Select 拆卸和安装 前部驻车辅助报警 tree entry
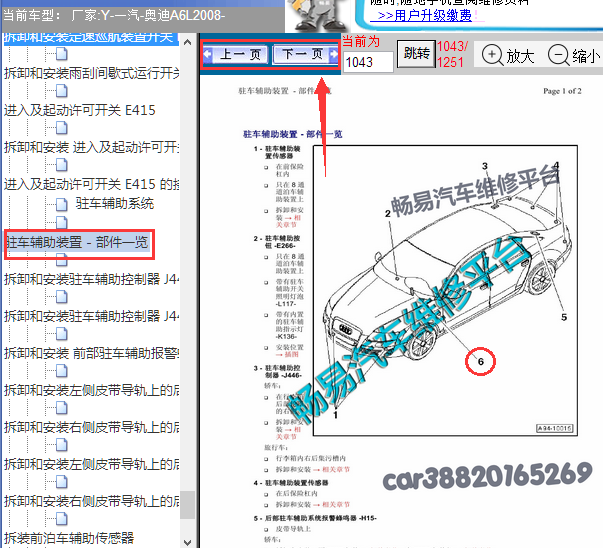Screen dimensions: 603x548 tap(92, 353)
